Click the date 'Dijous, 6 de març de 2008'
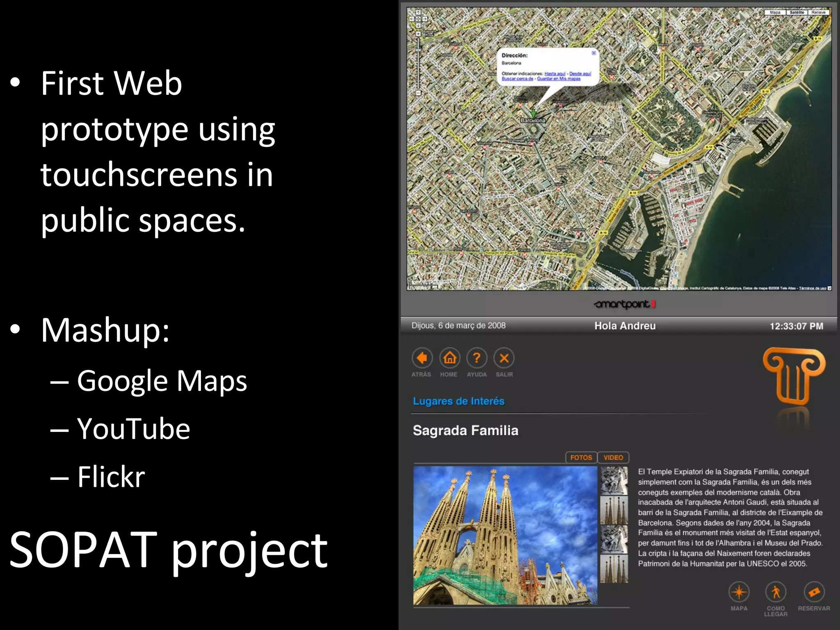The width and height of the screenshot is (840, 630). (459, 326)
